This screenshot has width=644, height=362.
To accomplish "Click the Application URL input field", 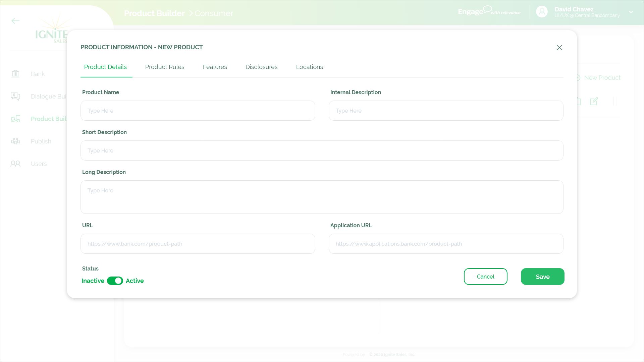I will (446, 244).
